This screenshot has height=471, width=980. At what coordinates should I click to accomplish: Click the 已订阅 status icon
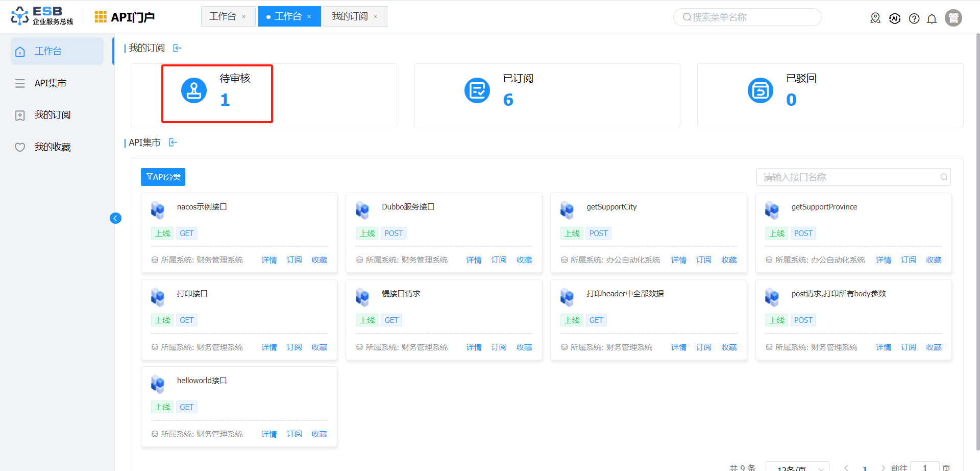click(x=477, y=90)
